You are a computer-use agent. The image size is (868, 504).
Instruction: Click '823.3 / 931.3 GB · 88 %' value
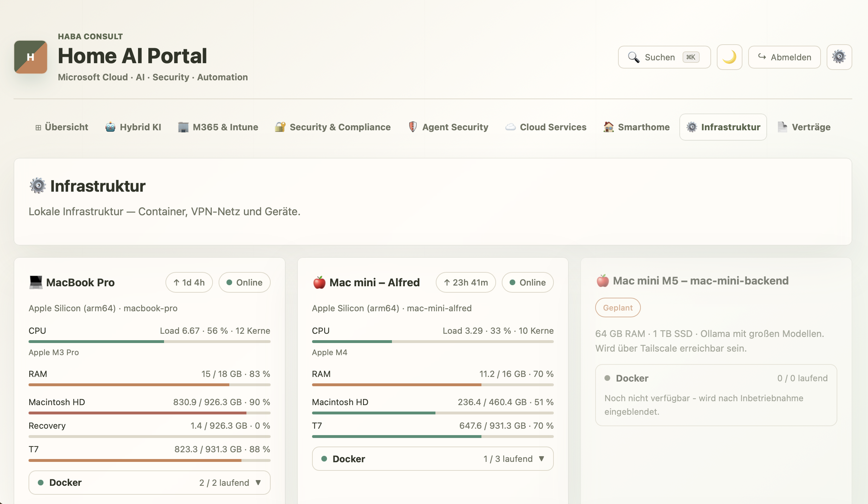[222, 449]
